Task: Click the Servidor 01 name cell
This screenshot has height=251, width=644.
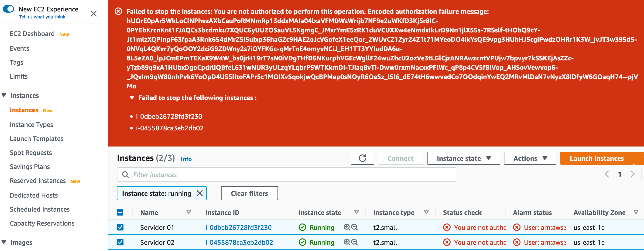Action: (x=157, y=227)
